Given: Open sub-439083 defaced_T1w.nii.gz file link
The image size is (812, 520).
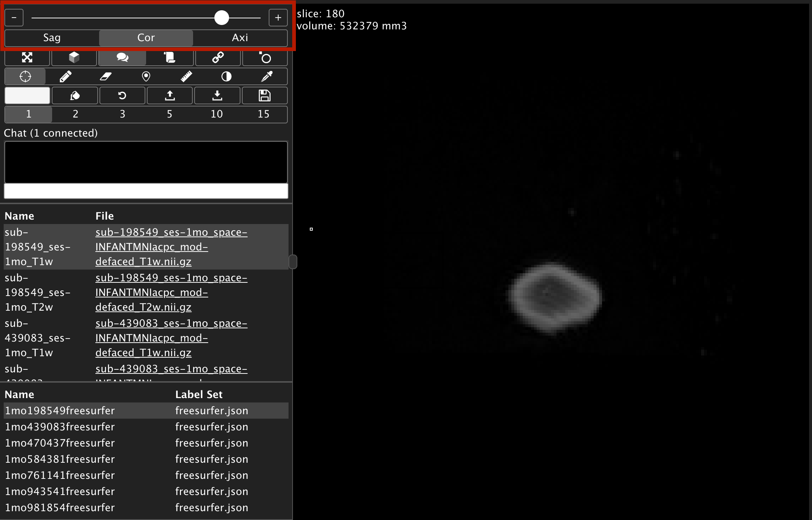Looking at the screenshot, I should (171, 338).
